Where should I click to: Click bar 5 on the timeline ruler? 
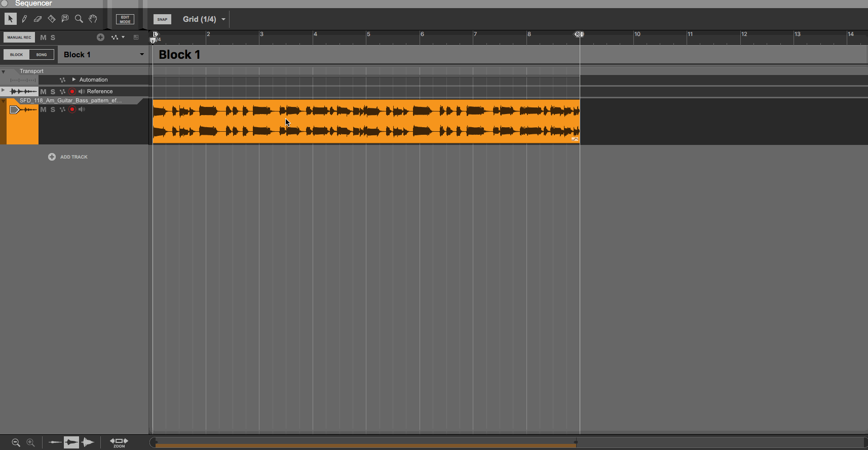[x=368, y=34]
